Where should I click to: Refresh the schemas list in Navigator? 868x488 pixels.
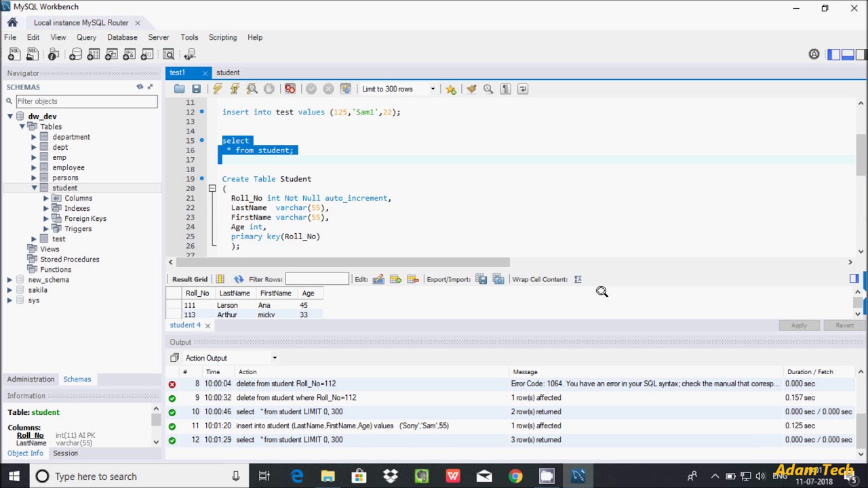pos(140,87)
